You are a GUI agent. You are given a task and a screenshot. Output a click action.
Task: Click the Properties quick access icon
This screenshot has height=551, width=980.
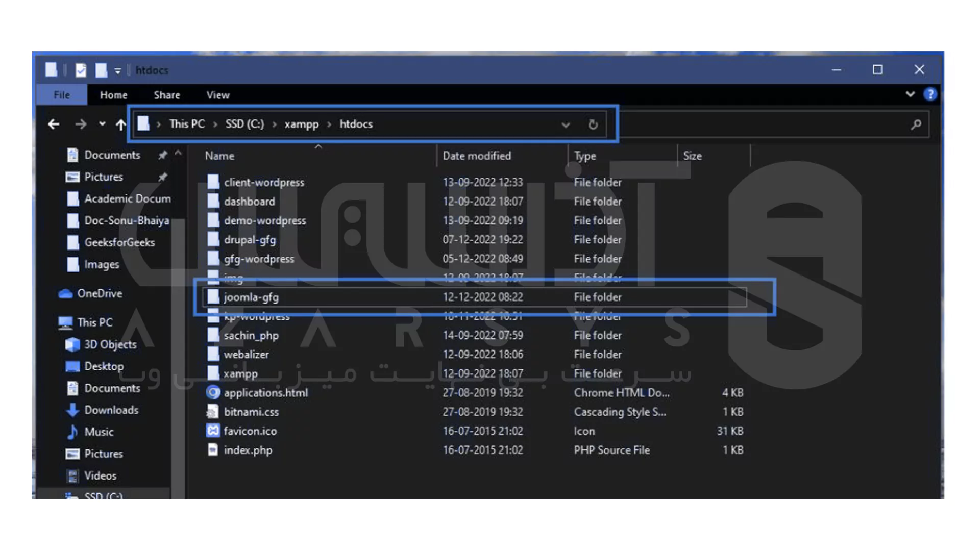click(x=81, y=70)
